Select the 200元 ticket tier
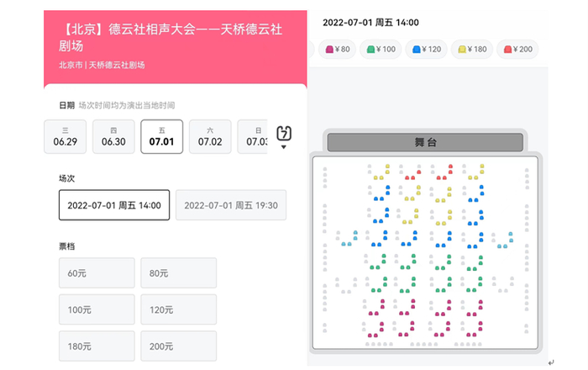This screenshot has height=370, width=588. (x=178, y=346)
